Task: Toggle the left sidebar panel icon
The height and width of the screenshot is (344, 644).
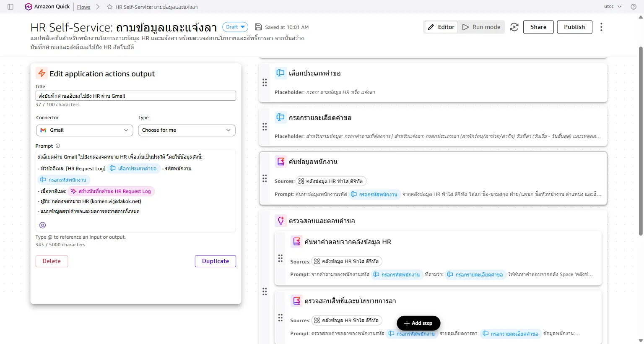Action: click(x=10, y=7)
